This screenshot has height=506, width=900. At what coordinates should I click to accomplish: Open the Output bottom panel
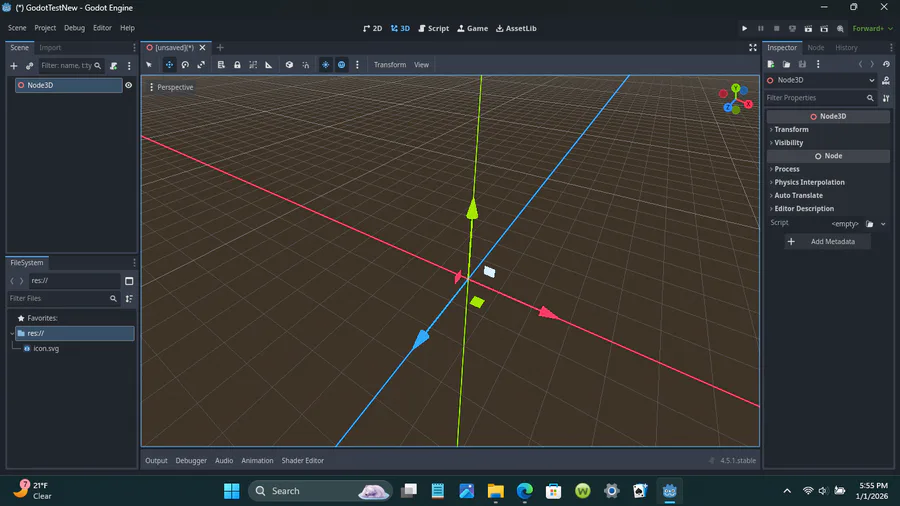point(156,461)
